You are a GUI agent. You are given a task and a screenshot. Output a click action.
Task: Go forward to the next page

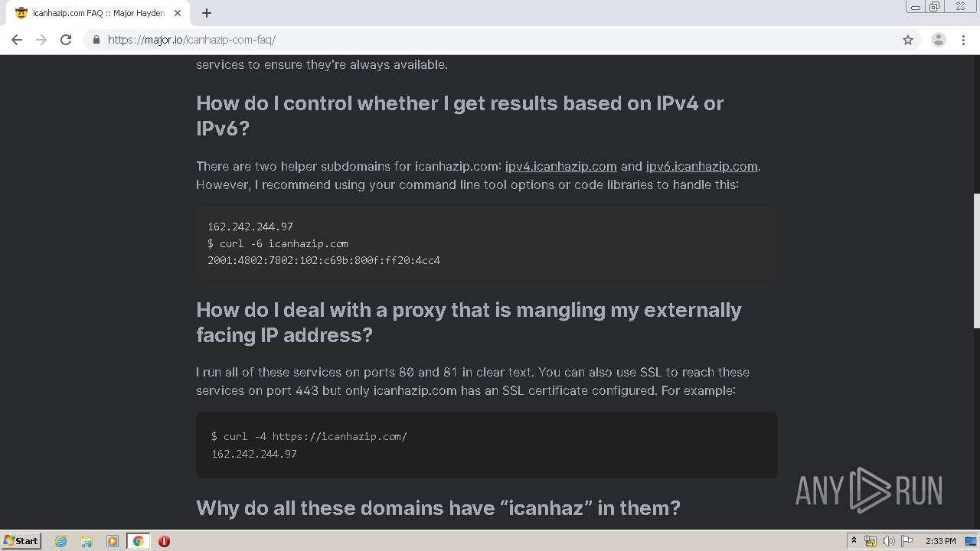pyautogui.click(x=41, y=40)
